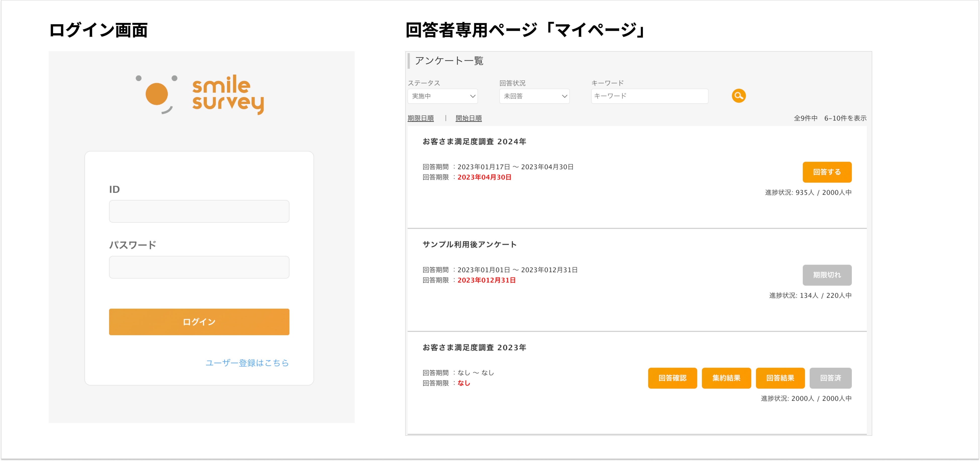Open the ステータス dropdown showing 実施中
980x461 pixels.
pos(443,96)
